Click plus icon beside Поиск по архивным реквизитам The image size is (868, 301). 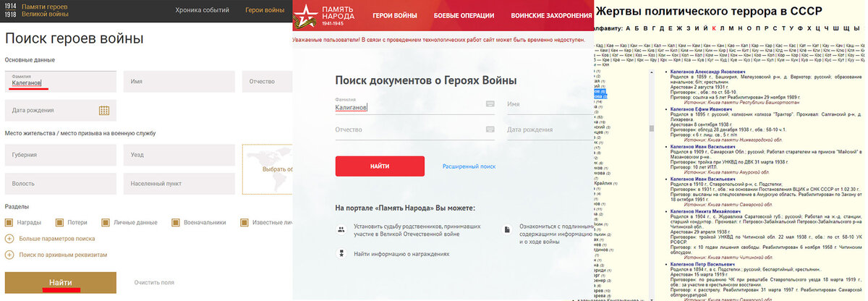(9, 255)
